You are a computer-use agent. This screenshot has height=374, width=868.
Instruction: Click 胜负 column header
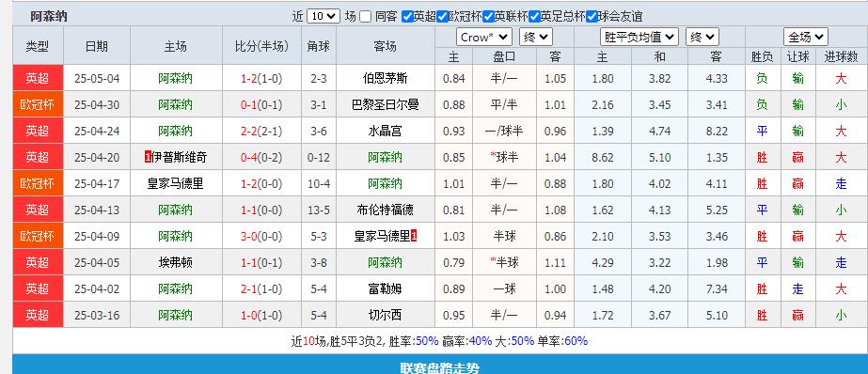(763, 56)
